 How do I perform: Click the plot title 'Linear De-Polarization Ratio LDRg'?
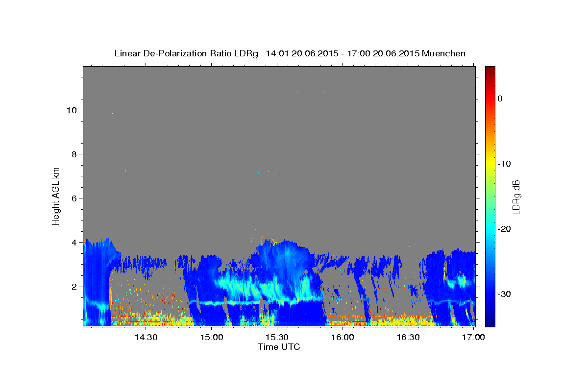[x=186, y=53]
